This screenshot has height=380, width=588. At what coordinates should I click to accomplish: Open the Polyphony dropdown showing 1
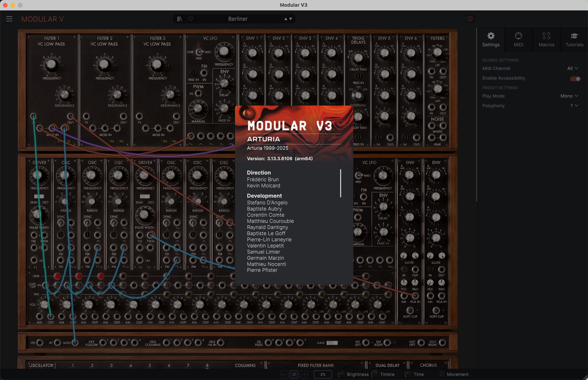pos(574,106)
